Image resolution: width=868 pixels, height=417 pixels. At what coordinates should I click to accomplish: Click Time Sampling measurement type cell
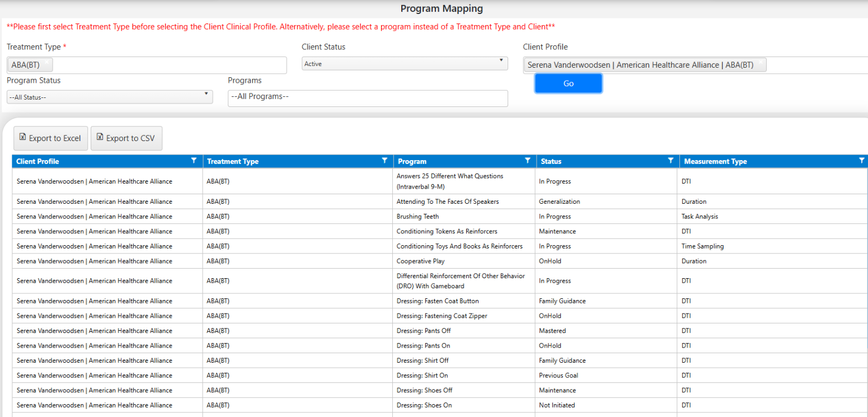(772, 246)
